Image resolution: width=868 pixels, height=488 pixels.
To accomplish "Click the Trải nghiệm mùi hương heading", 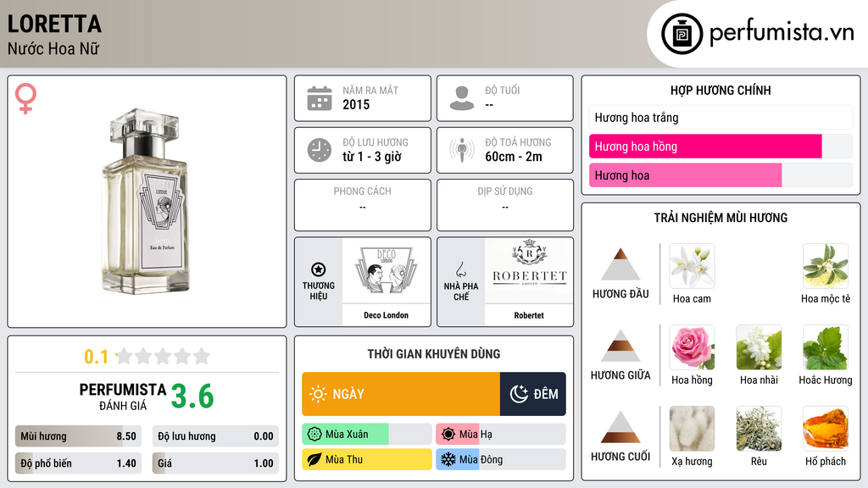I will 721,218.
